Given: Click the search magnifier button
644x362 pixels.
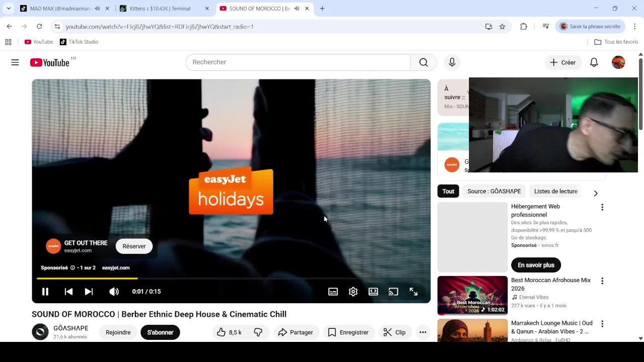Looking at the screenshot, I should click(x=424, y=62).
